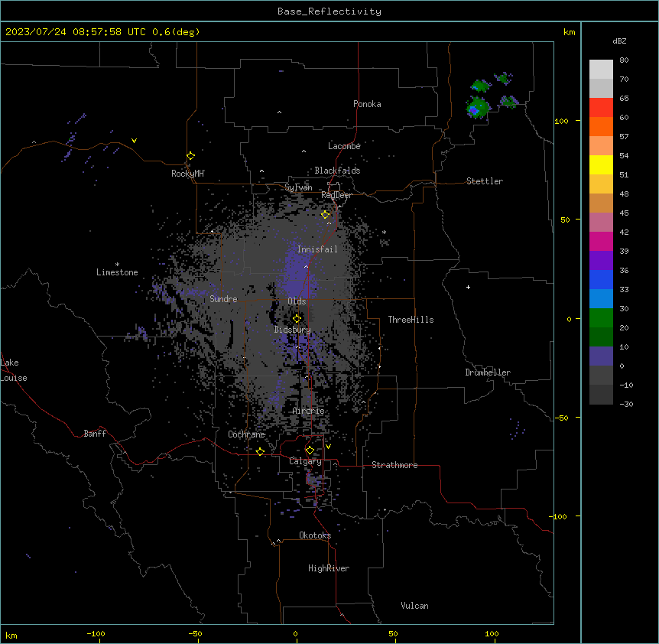Click the asterisk marker above Limestone

tap(117, 265)
